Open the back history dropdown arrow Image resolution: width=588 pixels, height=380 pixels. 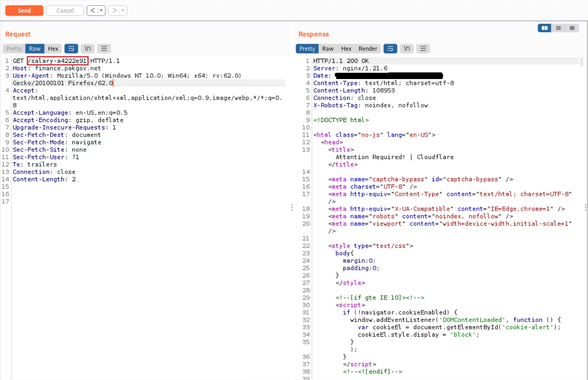pos(101,11)
